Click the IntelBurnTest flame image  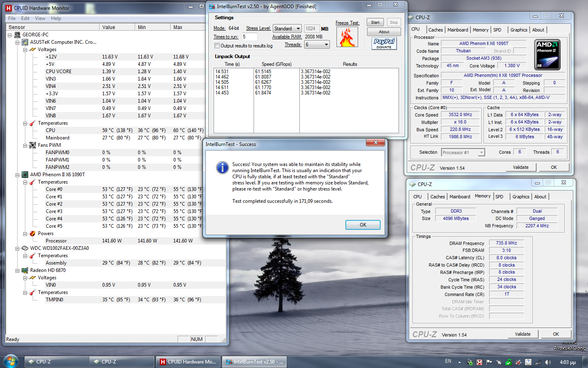point(347,37)
